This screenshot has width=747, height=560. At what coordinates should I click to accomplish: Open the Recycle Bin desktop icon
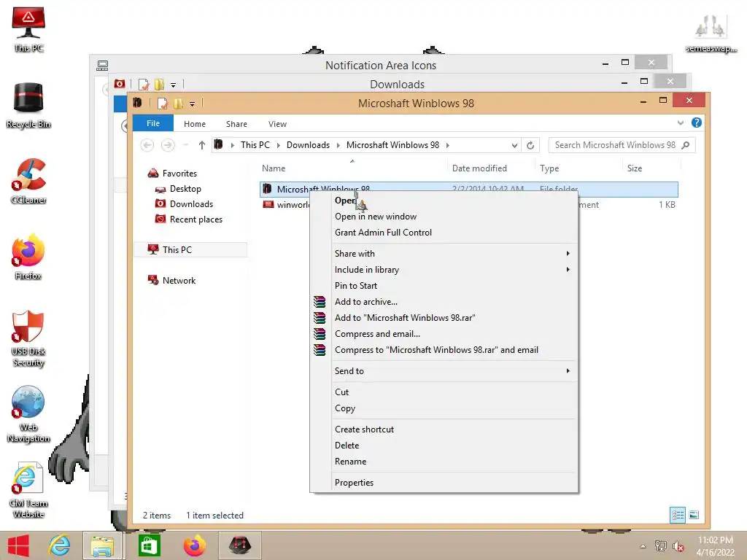(x=28, y=105)
